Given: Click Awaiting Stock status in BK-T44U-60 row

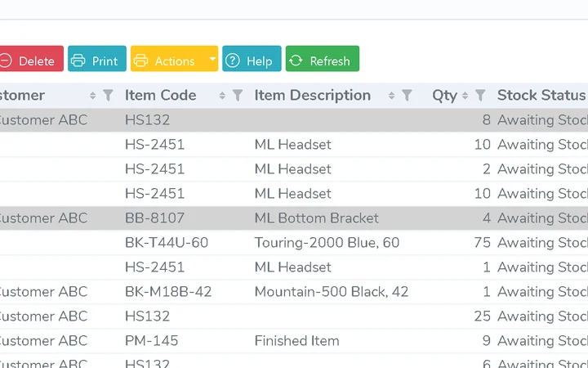Looking at the screenshot, I should pyautogui.click(x=542, y=243).
